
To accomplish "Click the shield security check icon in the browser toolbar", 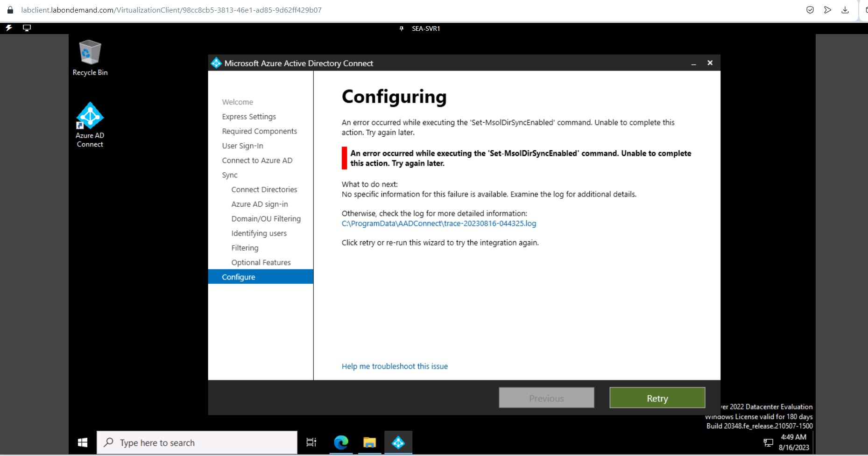I will click(810, 10).
